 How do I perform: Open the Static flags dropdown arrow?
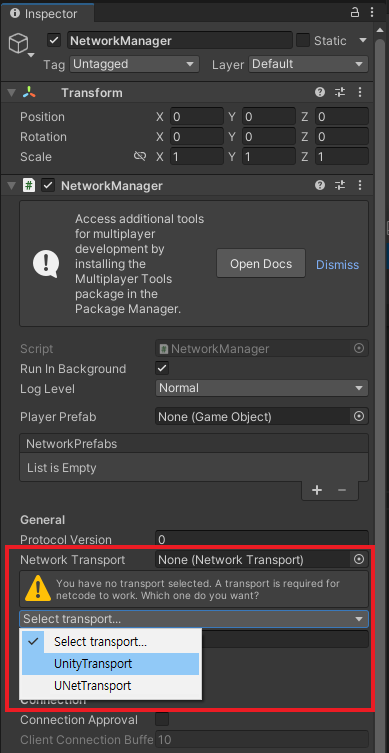(x=363, y=40)
